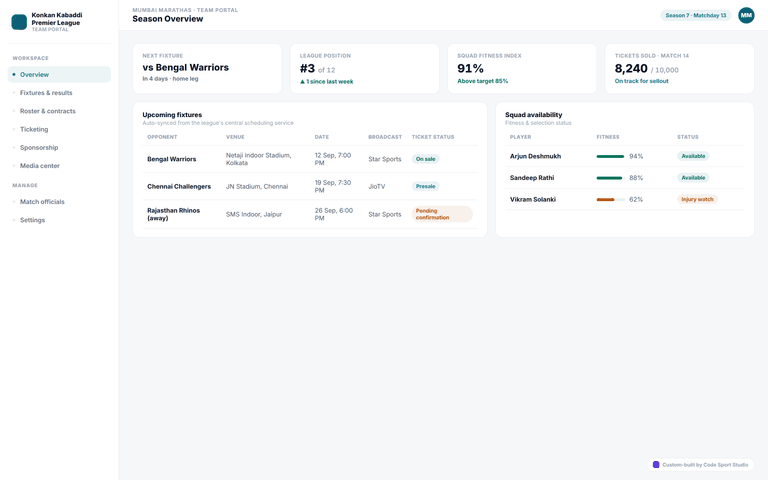This screenshot has height=480, width=768.
Task: Click the Season Overview page title
Action: point(168,19)
